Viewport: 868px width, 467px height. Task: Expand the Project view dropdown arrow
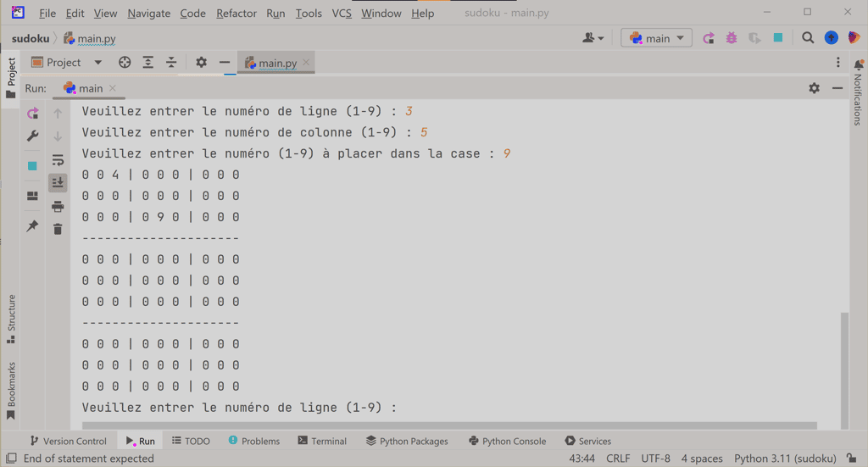(97, 63)
